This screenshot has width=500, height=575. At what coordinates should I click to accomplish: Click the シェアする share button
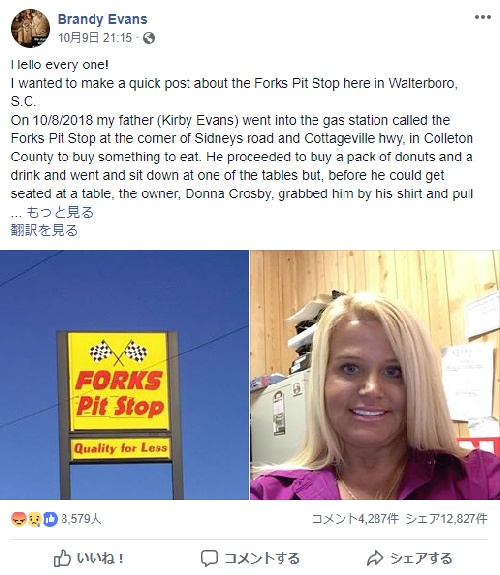tap(409, 558)
